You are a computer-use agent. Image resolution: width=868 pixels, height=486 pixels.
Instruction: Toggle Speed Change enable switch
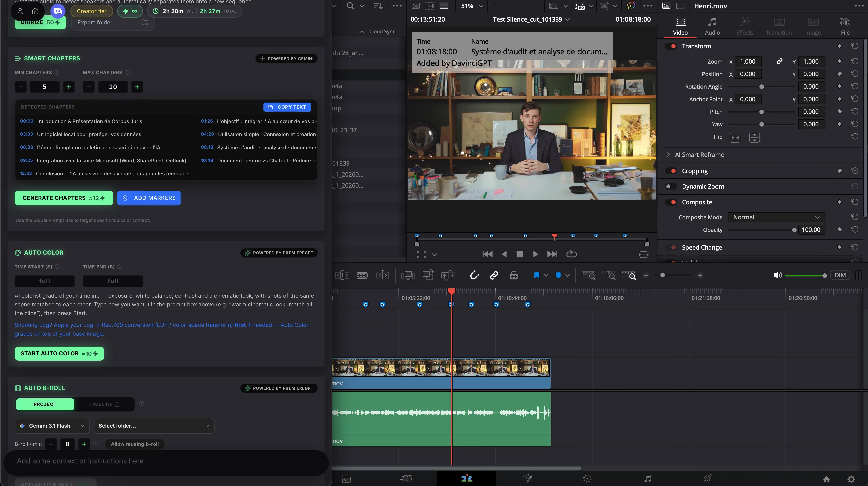tap(671, 247)
